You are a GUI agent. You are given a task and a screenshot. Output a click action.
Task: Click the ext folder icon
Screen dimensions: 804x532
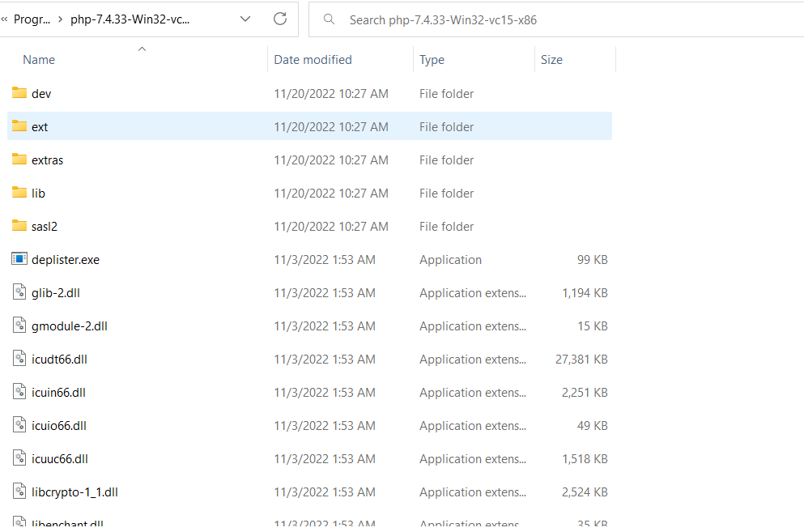(19, 126)
